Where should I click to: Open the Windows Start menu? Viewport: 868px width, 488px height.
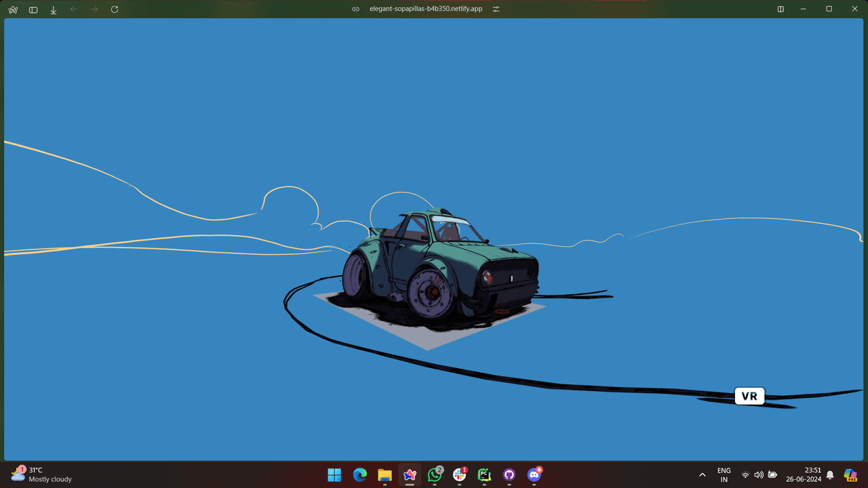point(334,475)
